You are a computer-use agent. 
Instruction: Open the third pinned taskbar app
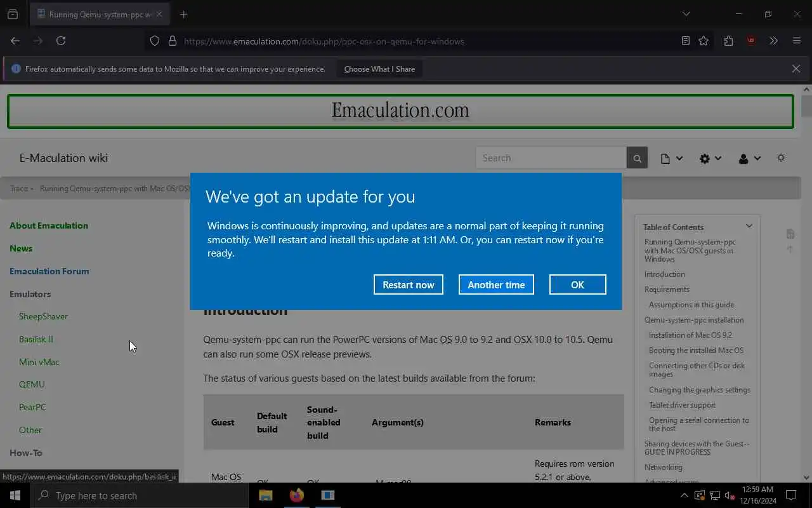click(328, 495)
